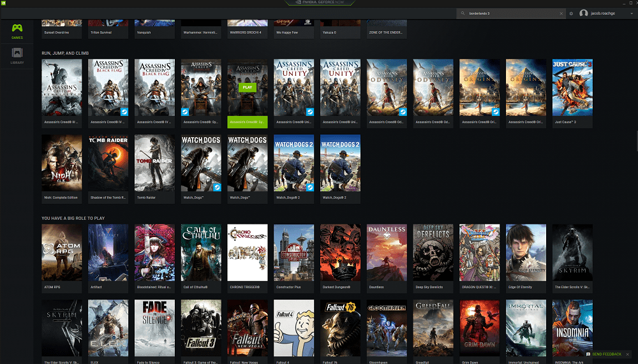Click the Steam badge on the unhighlighted Assassin's Creed Syndicate tile
Viewport: 638px width, 364px height.
coord(185,112)
